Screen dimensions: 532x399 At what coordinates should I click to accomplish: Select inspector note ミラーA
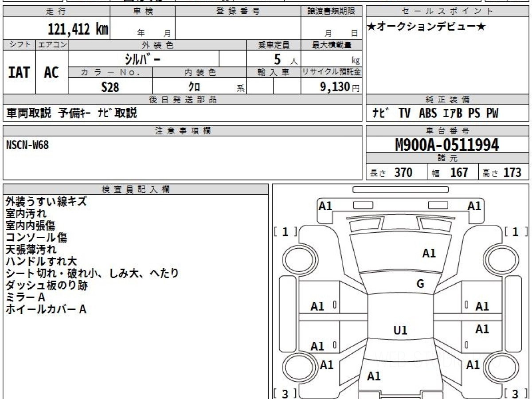25,297
